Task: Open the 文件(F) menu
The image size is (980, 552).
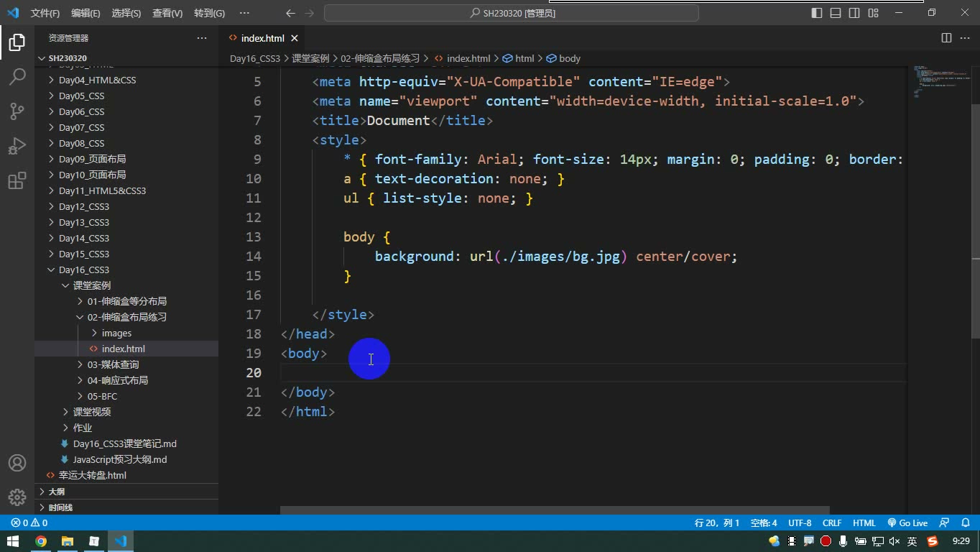Action: 45,13
